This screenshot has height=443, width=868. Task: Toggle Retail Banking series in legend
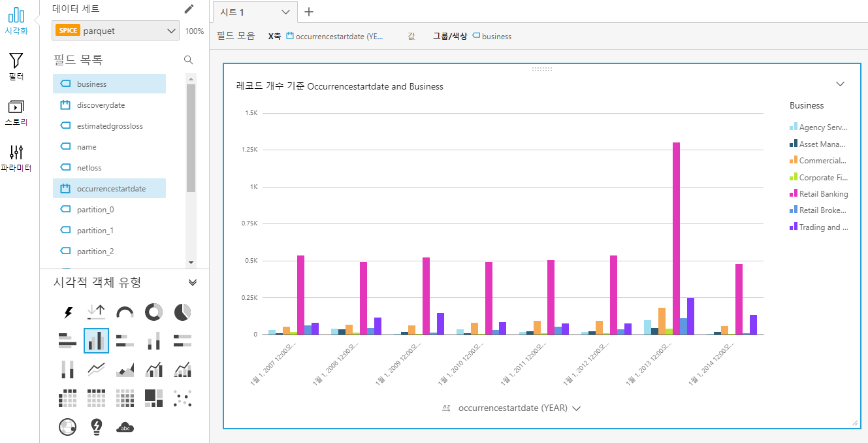[823, 194]
